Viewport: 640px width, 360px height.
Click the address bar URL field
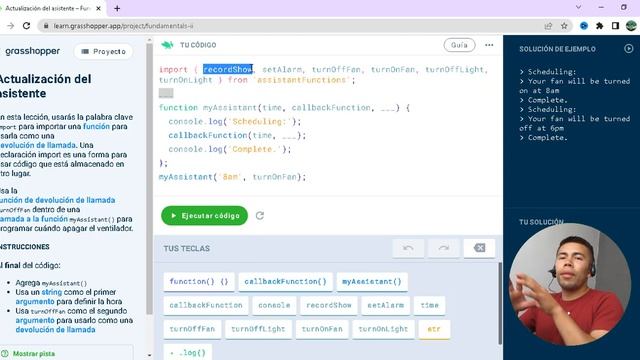294,26
